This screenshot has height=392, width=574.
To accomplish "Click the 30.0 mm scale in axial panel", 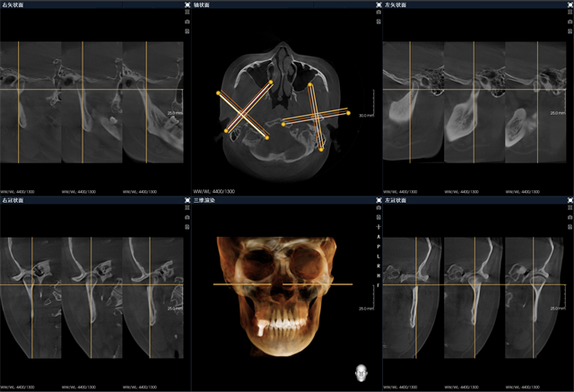I will [x=366, y=116].
